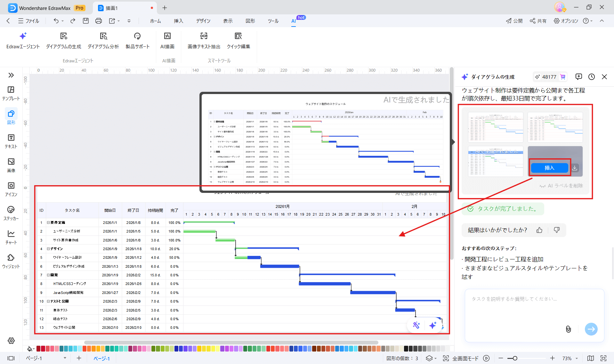Switch to the デザイン ribbon tab

click(203, 21)
